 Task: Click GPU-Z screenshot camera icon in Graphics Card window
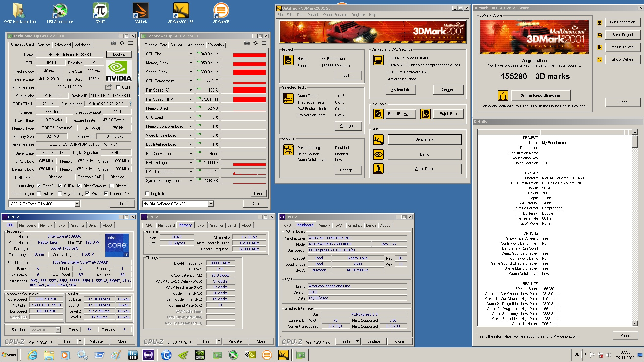click(113, 43)
